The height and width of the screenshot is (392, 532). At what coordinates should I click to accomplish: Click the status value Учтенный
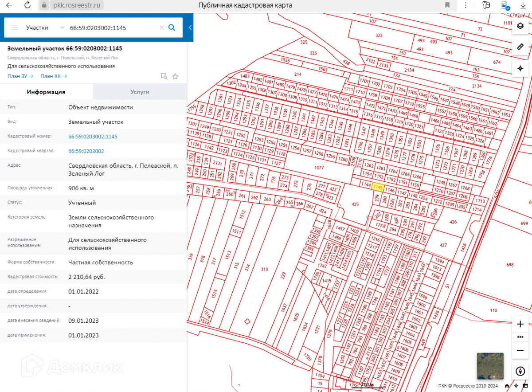(x=82, y=203)
